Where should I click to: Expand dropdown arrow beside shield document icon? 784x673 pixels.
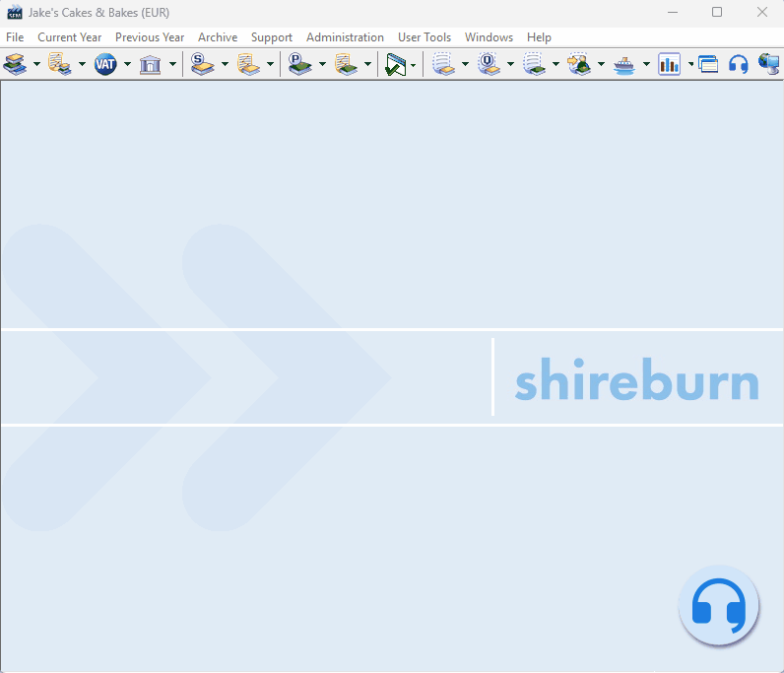click(510, 64)
